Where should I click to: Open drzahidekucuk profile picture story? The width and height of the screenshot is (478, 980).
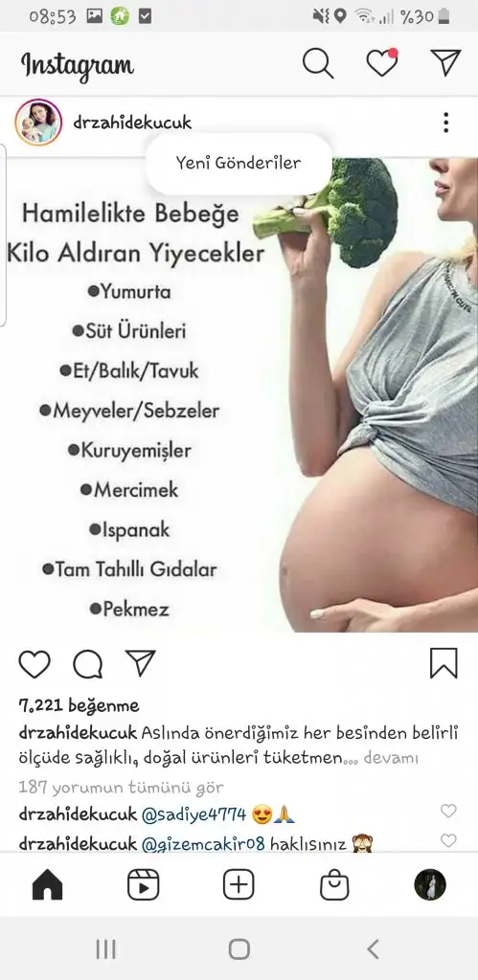point(38,122)
